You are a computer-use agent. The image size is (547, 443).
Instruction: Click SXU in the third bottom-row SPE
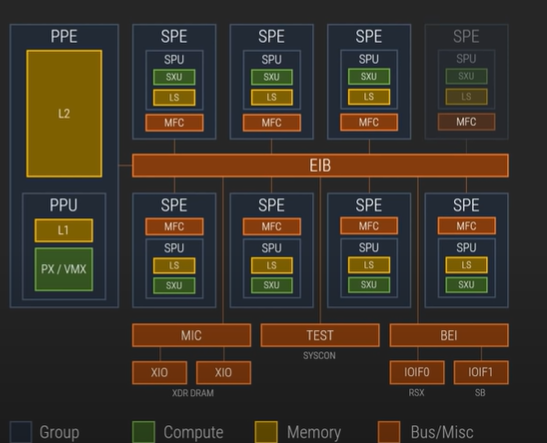pyautogui.click(x=369, y=285)
